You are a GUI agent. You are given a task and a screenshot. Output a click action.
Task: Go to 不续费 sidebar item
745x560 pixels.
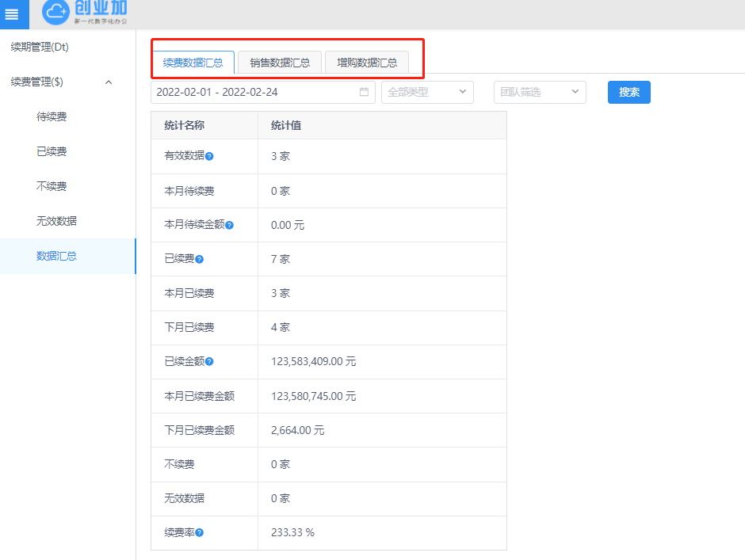coord(52,186)
